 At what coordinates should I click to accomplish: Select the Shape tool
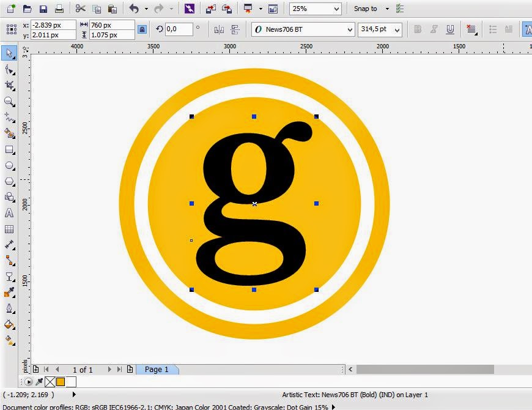coord(10,70)
